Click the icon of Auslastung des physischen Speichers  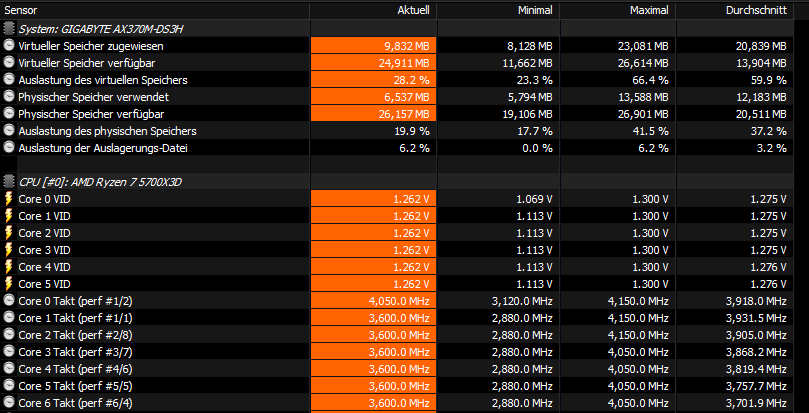click(x=9, y=131)
